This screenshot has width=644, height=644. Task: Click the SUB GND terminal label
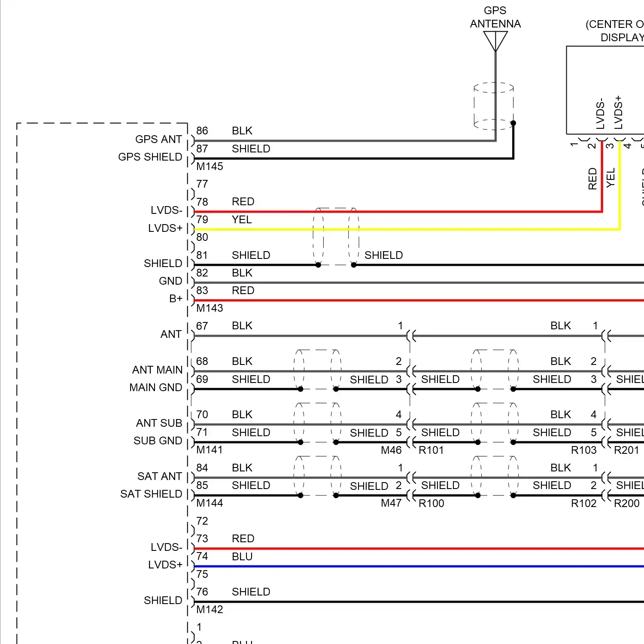pyautogui.click(x=158, y=440)
